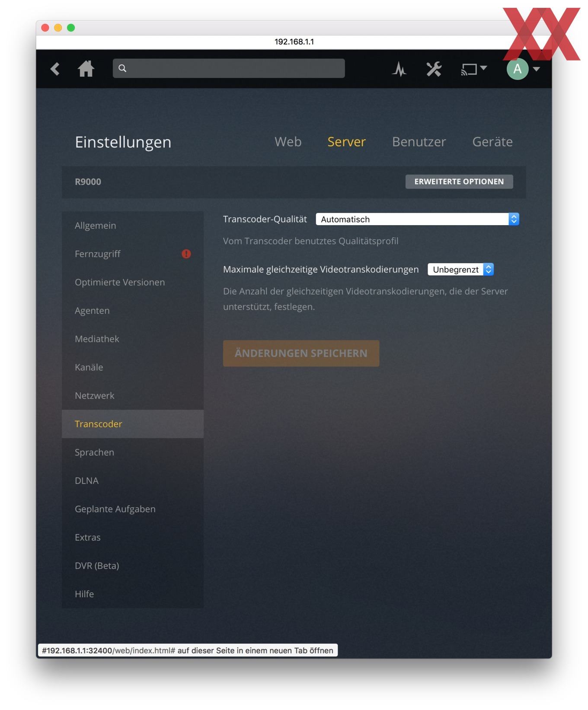Go back using the back arrow

click(x=55, y=69)
